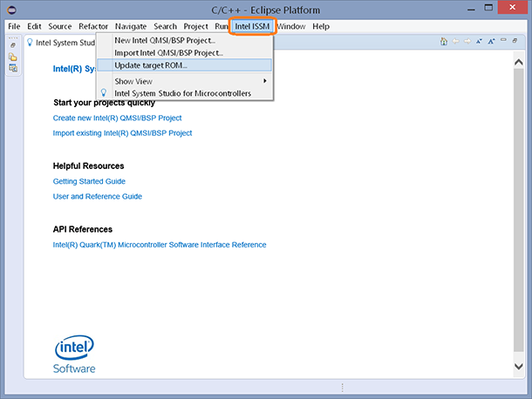Open the Refactor menu
Viewport: 532px width, 399px height.
coord(93,26)
